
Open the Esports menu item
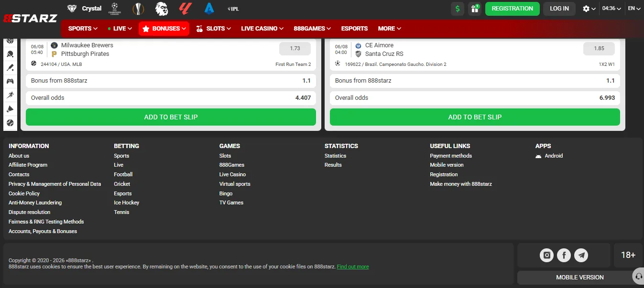pyautogui.click(x=355, y=29)
